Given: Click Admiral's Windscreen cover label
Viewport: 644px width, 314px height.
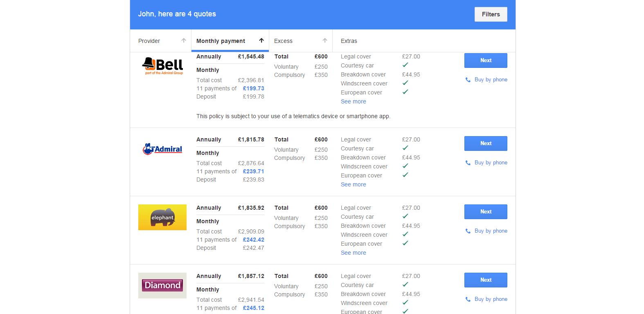Looking at the screenshot, I should pyautogui.click(x=364, y=166).
